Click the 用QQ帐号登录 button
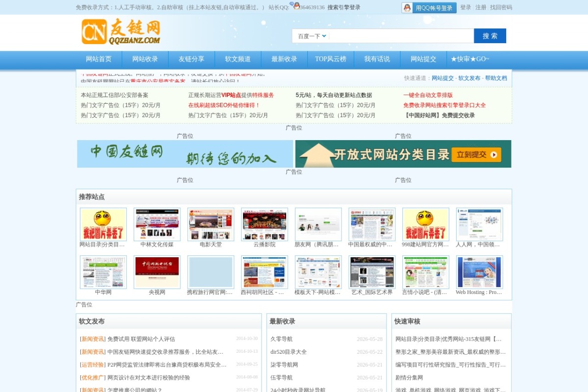The width and height of the screenshot is (588, 392). pyautogui.click(x=429, y=8)
